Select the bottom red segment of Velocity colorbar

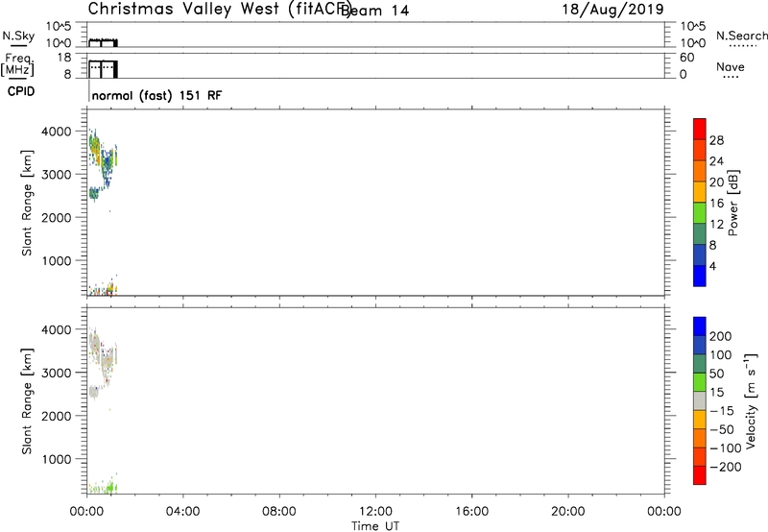coord(700,475)
